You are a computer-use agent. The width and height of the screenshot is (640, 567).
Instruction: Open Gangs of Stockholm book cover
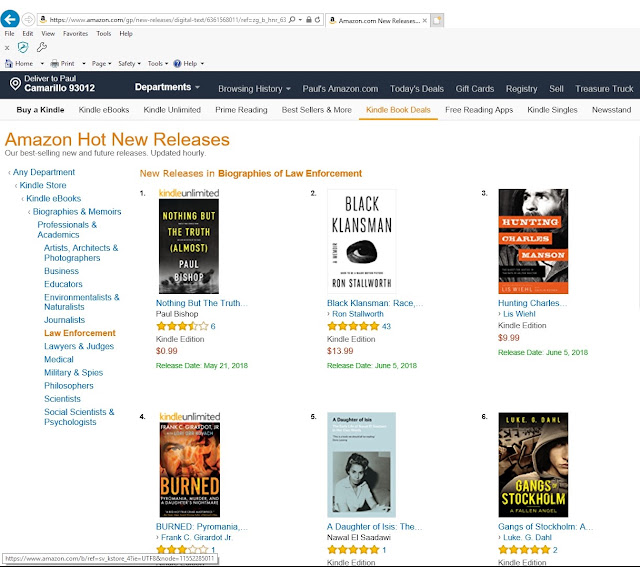(x=533, y=465)
